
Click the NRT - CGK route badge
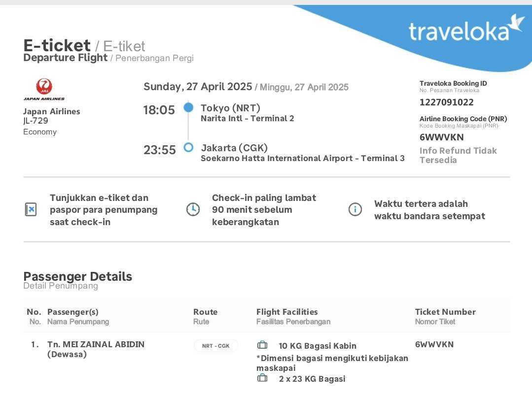pyautogui.click(x=216, y=346)
